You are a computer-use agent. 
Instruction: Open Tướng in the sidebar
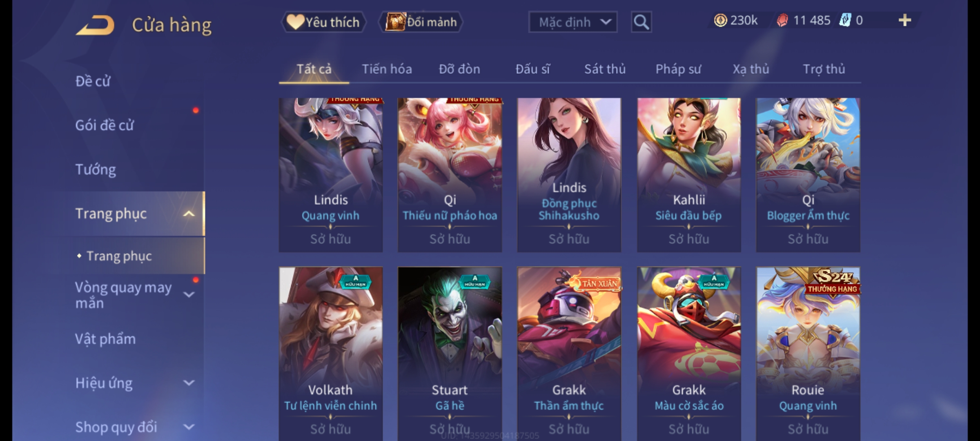pos(96,169)
